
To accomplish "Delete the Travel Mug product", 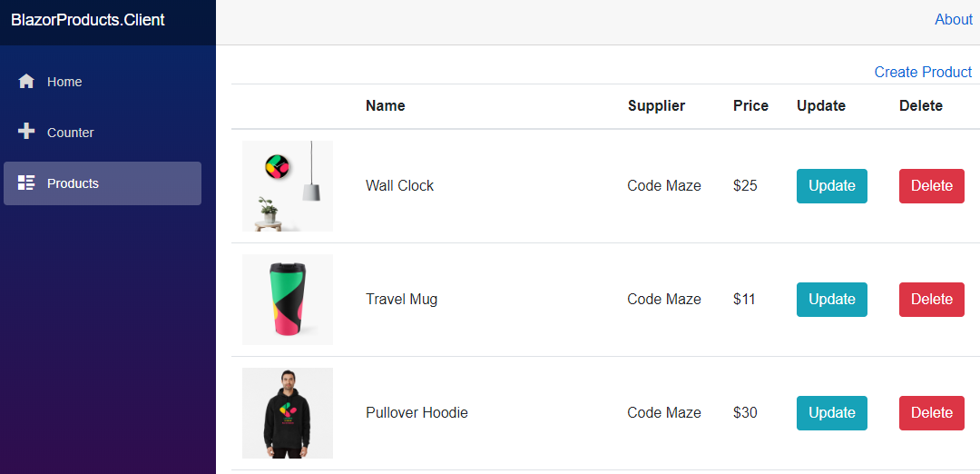I will pyautogui.click(x=931, y=300).
